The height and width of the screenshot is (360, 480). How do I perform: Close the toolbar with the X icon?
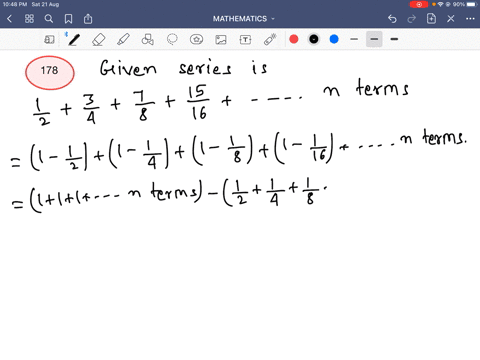tap(451, 19)
